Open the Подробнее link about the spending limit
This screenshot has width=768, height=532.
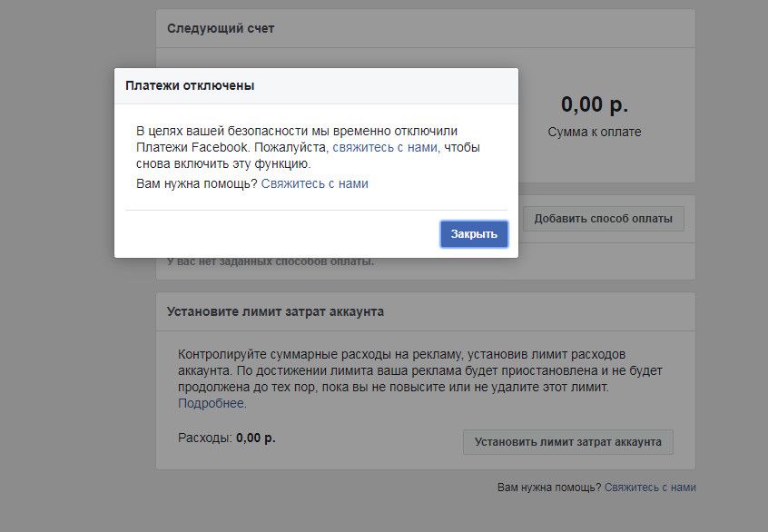212,403
